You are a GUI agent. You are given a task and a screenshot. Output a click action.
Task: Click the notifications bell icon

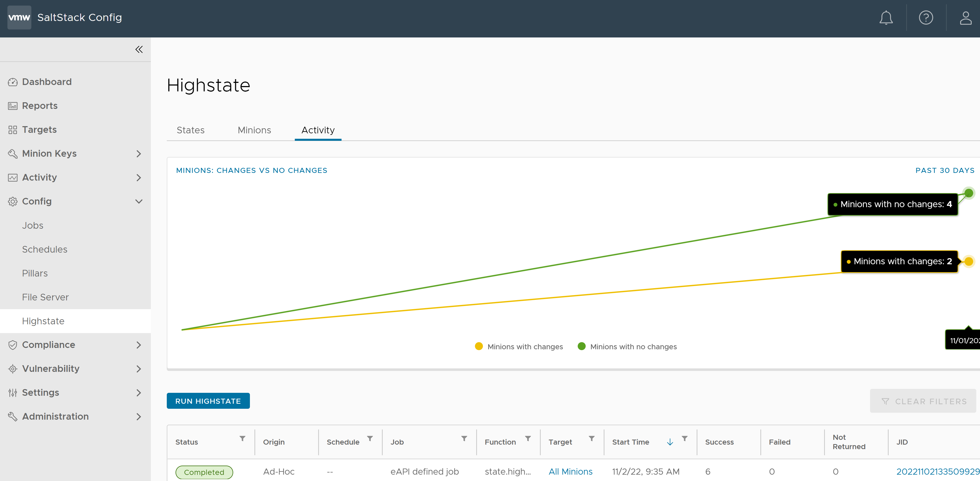[x=886, y=17]
